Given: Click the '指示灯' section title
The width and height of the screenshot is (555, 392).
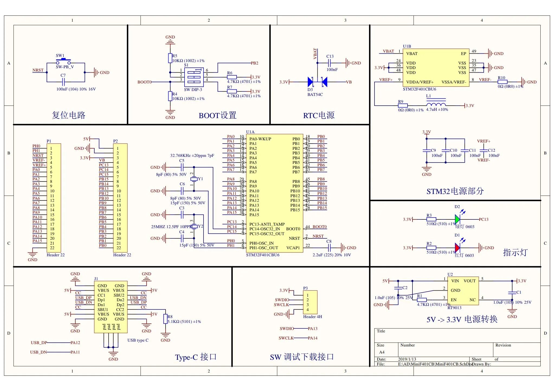Looking at the screenshot, I should click(x=515, y=252).
